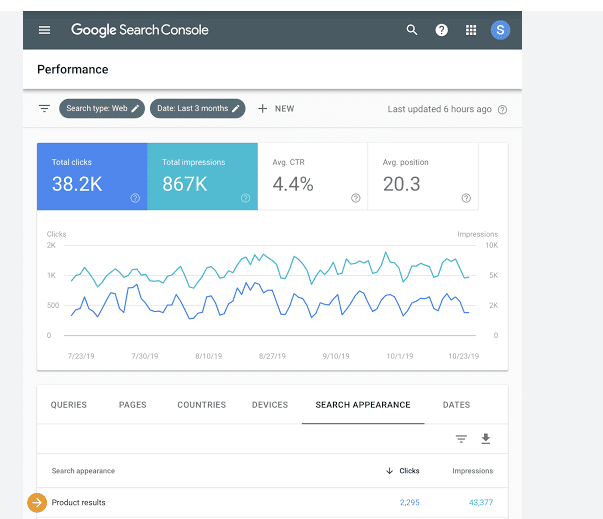This screenshot has height=519, width=603.
Task: Switch to the PAGES tab
Action: 133,405
